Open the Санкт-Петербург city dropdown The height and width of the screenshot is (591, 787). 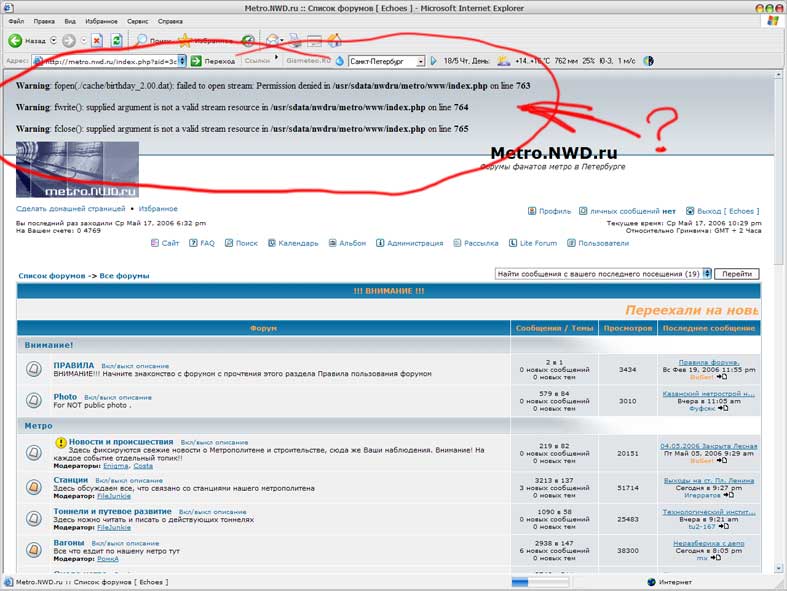(x=420, y=61)
